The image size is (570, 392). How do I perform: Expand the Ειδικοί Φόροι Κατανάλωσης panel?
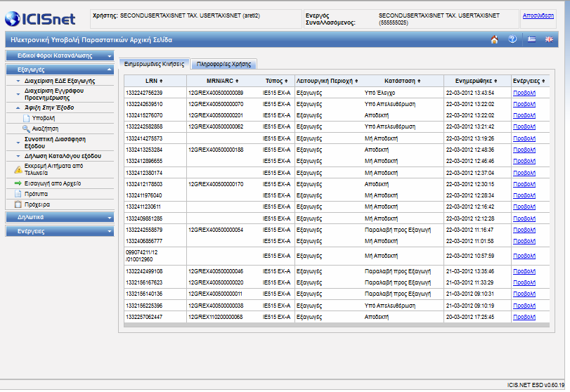(x=60, y=55)
